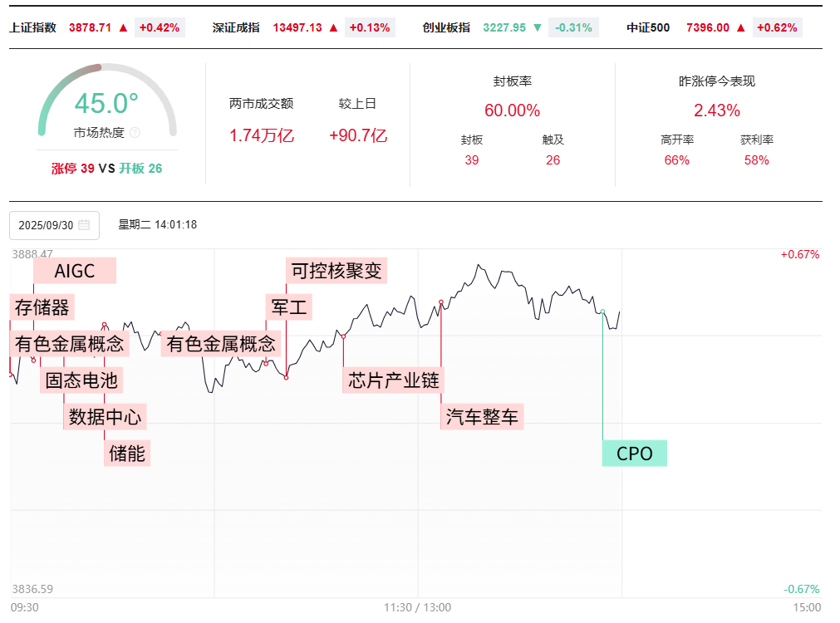This screenshot has width=840, height=623.
Task: Open the 可控核聚变 sector tag
Action: (x=336, y=271)
